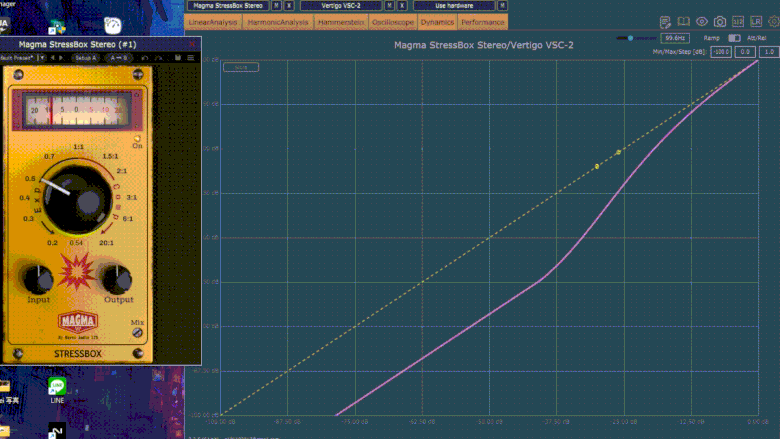The width and height of the screenshot is (780, 439).
Task: Click the LR channel icon
Action: [x=755, y=21]
